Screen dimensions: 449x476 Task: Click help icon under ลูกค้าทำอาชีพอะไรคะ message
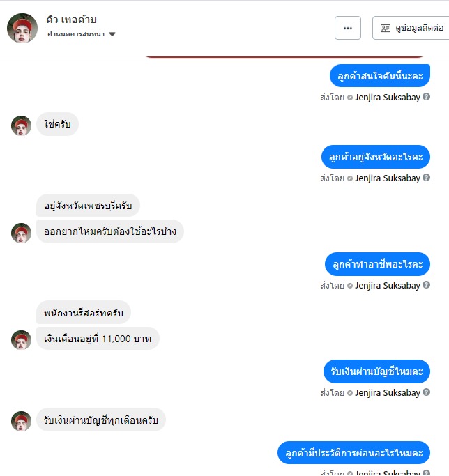(x=426, y=285)
